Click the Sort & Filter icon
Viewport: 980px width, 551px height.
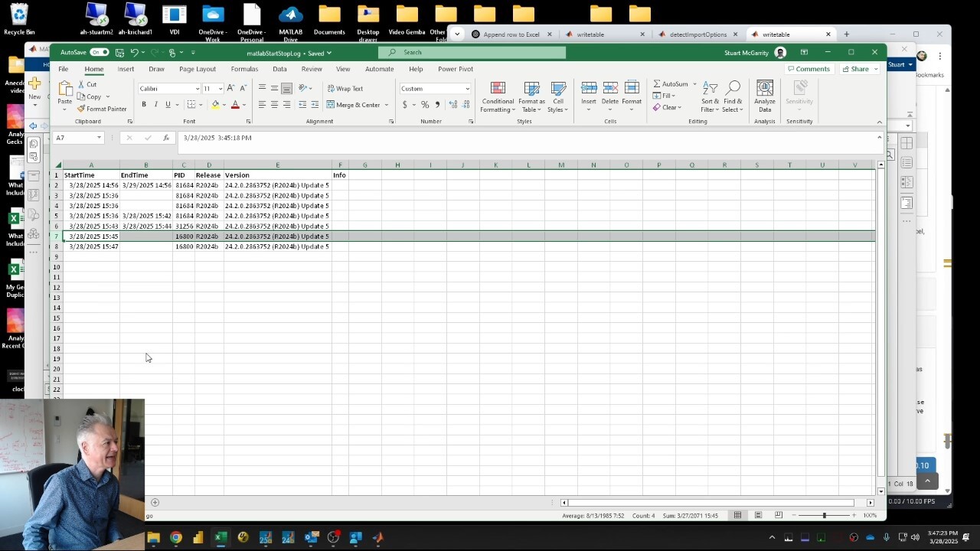click(710, 89)
